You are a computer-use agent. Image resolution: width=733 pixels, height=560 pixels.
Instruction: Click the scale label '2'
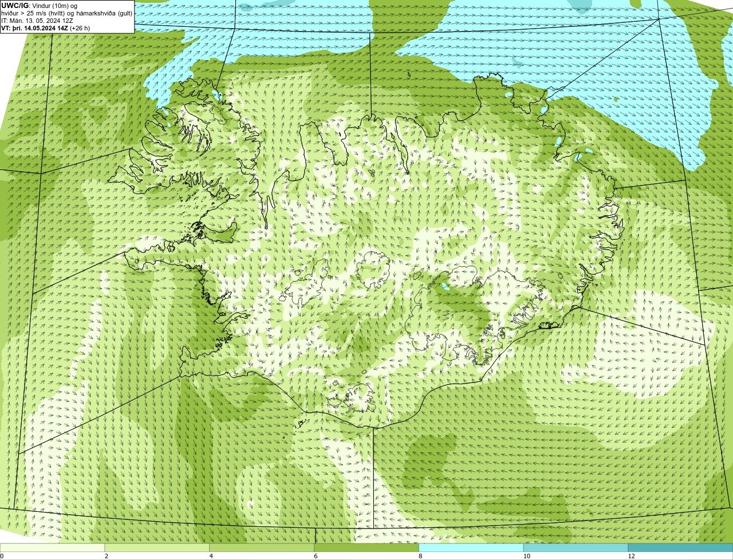coord(106,556)
